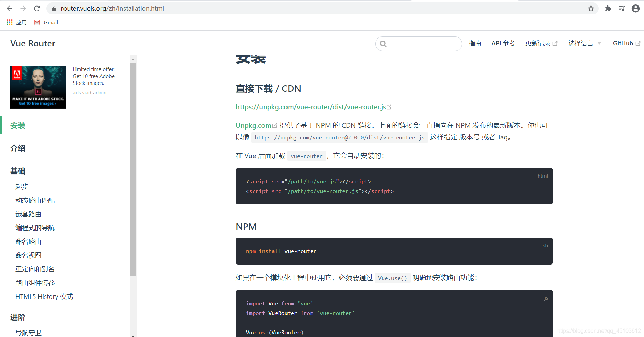Image resolution: width=644 pixels, height=337 pixels.
Task: Go forward in browser history
Action: [x=23, y=8]
